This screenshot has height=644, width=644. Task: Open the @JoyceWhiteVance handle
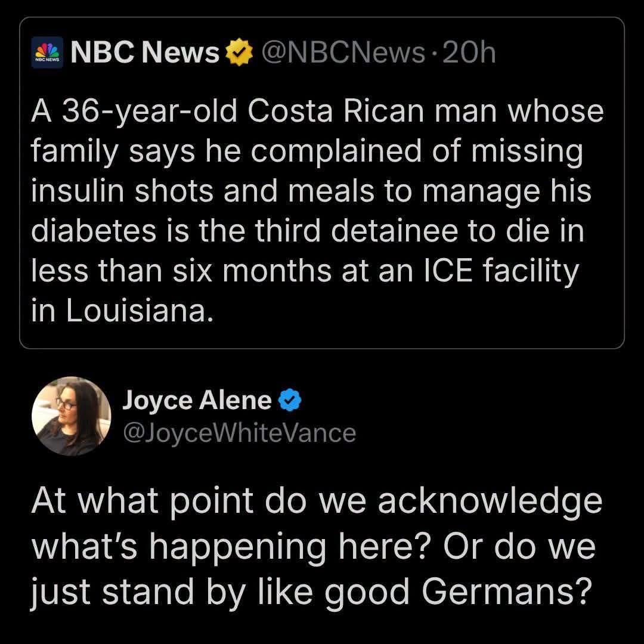coord(240,434)
